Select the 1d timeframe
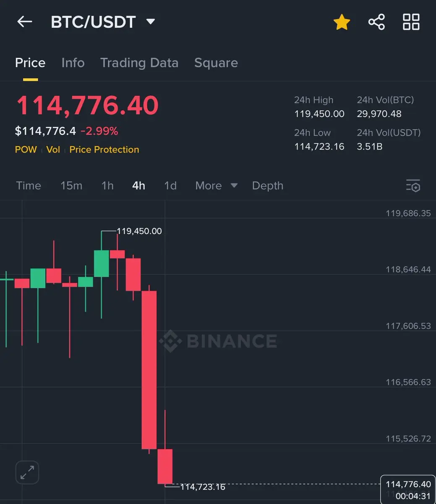This screenshot has width=436, height=504. [x=170, y=186]
